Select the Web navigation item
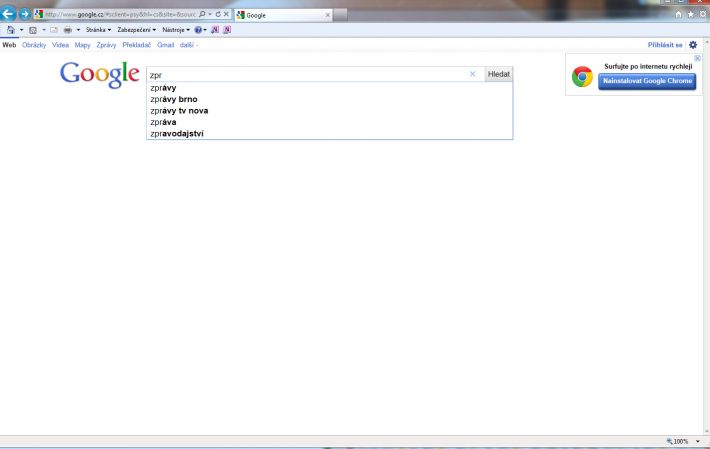 point(9,45)
